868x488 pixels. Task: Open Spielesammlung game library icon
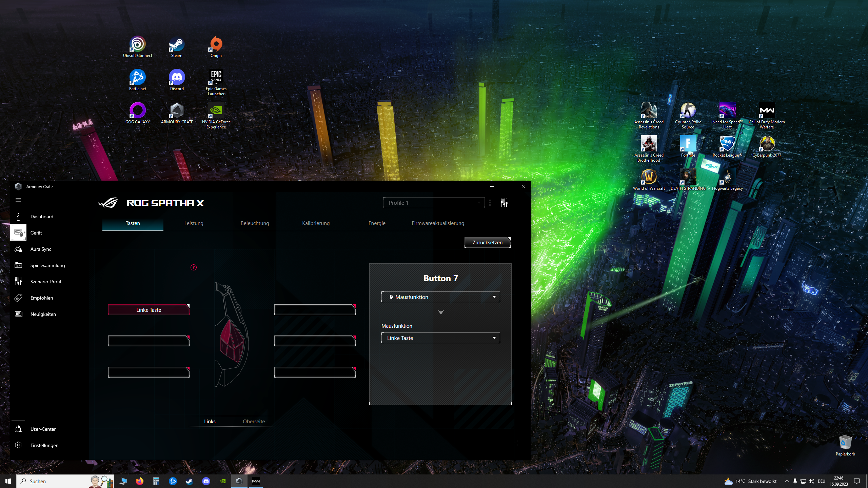[18, 265]
